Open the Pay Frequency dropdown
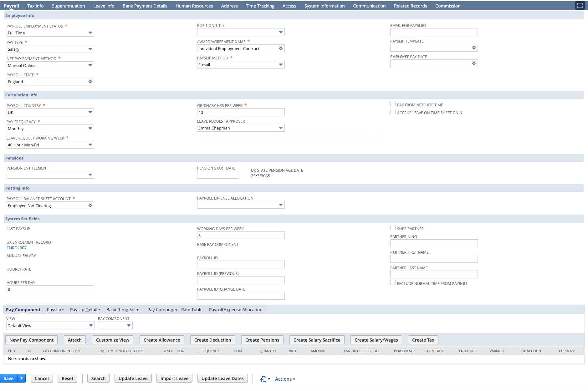 click(x=91, y=128)
